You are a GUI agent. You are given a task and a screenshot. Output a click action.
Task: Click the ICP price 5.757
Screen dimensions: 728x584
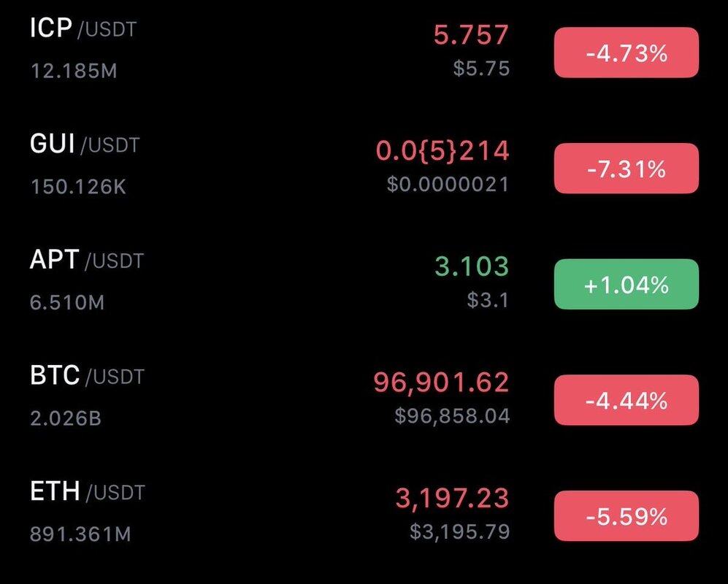471,34
